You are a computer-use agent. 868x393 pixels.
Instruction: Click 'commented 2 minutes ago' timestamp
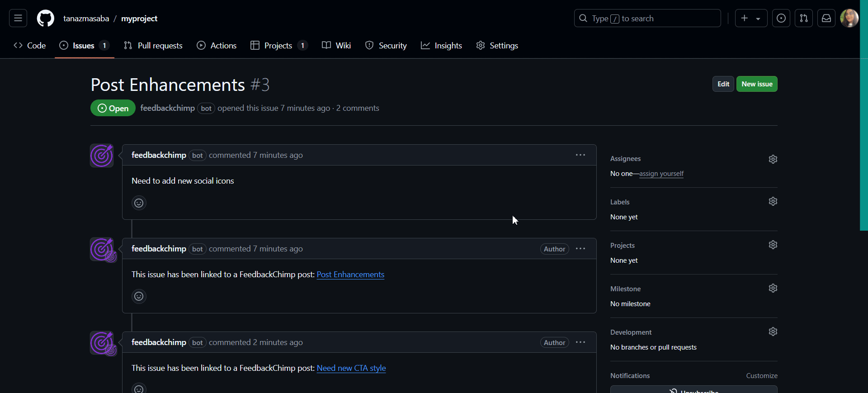[256, 342]
